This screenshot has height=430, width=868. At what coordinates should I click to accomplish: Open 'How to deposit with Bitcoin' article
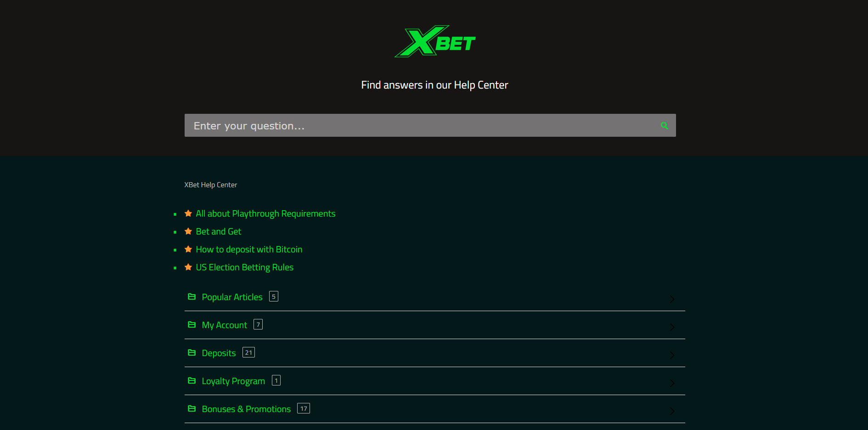pyautogui.click(x=249, y=250)
